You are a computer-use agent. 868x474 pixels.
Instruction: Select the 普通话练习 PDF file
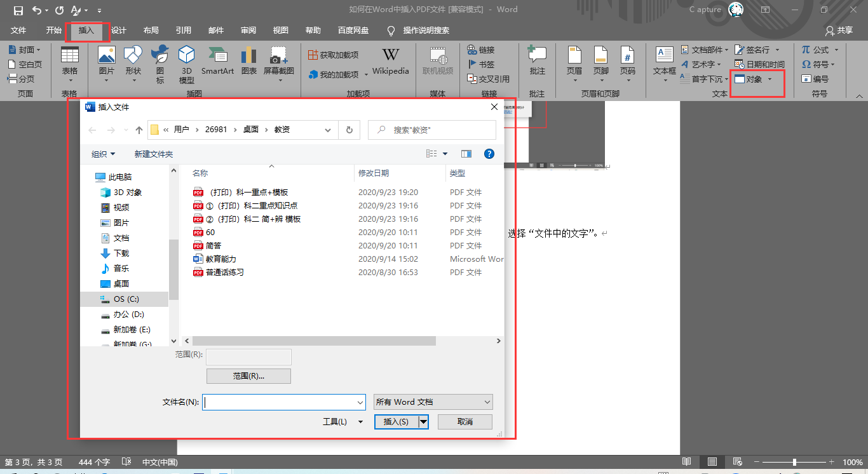click(225, 272)
